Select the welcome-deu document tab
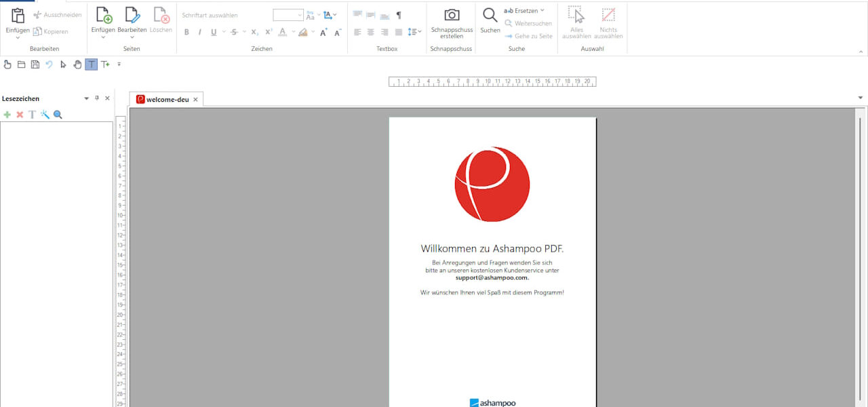Image resolution: width=868 pixels, height=407 pixels. pos(167,99)
